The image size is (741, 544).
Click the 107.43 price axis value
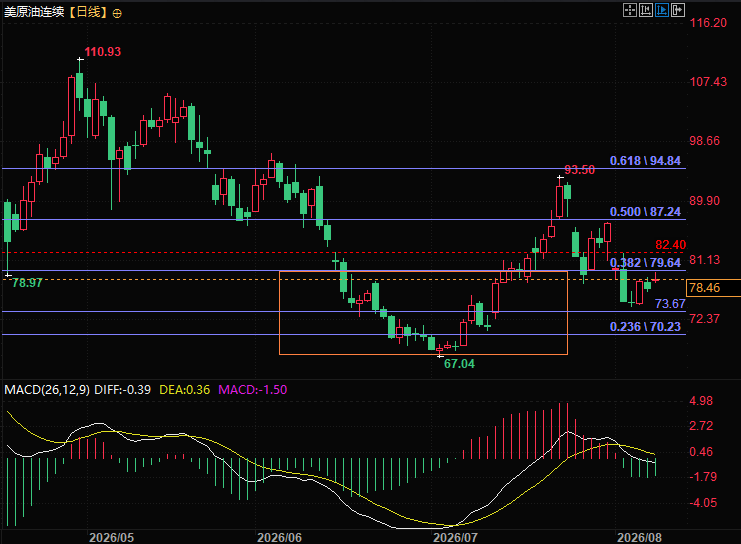click(x=708, y=82)
